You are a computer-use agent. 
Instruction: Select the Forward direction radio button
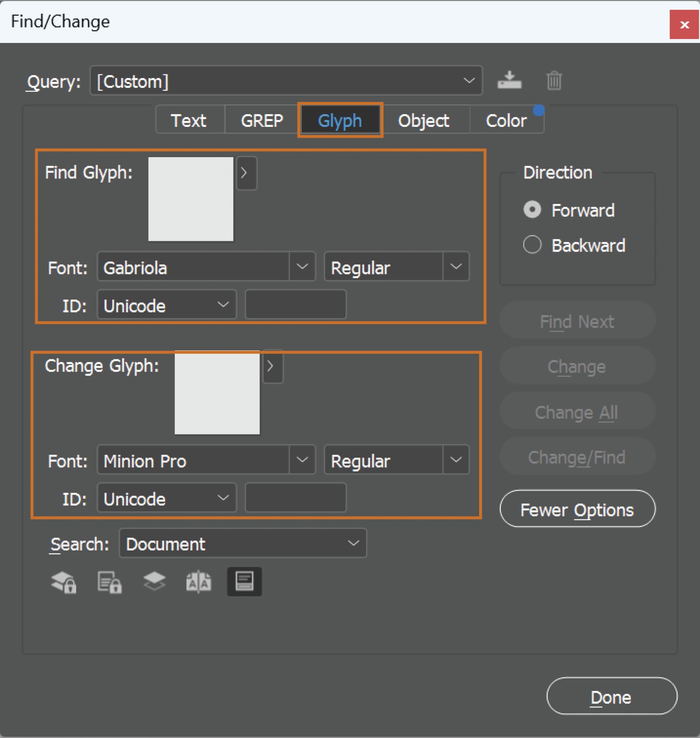pyautogui.click(x=532, y=210)
